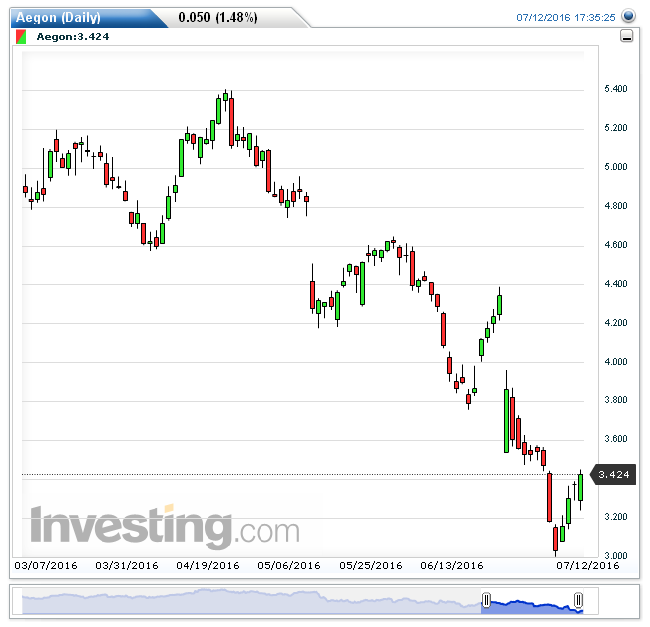This screenshot has width=650, height=627.
Task: Click the 05/25/2016 date label
Action: tap(371, 566)
